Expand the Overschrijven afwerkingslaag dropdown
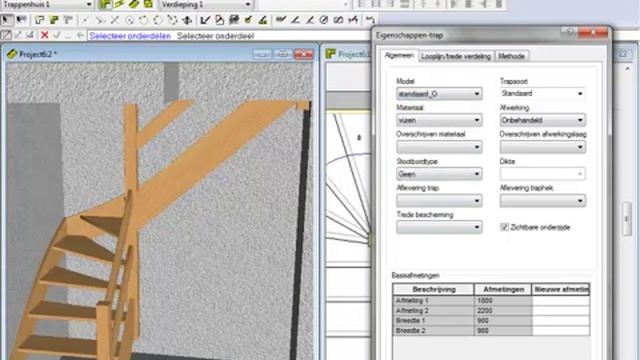This screenshot has width=640, height=360. click(542, 147)
